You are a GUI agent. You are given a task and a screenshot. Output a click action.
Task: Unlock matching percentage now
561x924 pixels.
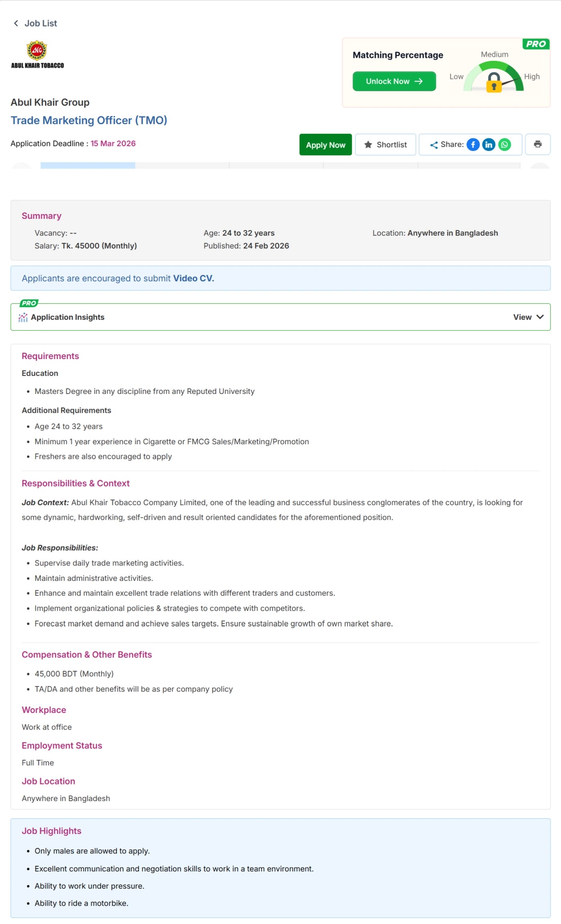394,81
